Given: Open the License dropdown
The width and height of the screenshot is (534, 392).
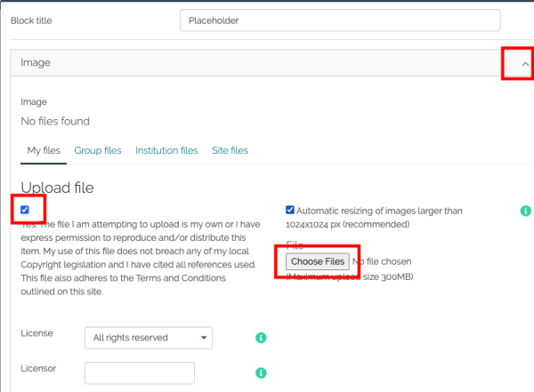Looking at the screenshot, I should click(x=149, y=338).
